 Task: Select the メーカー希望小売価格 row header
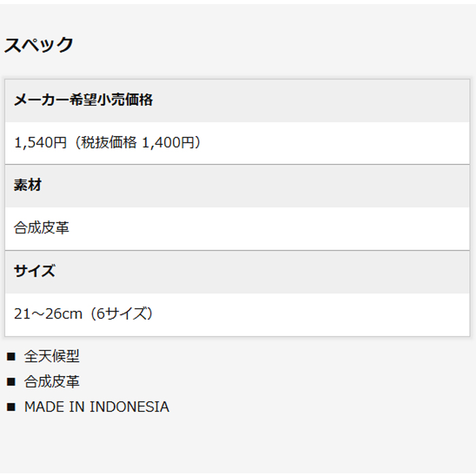pos(83,100)
